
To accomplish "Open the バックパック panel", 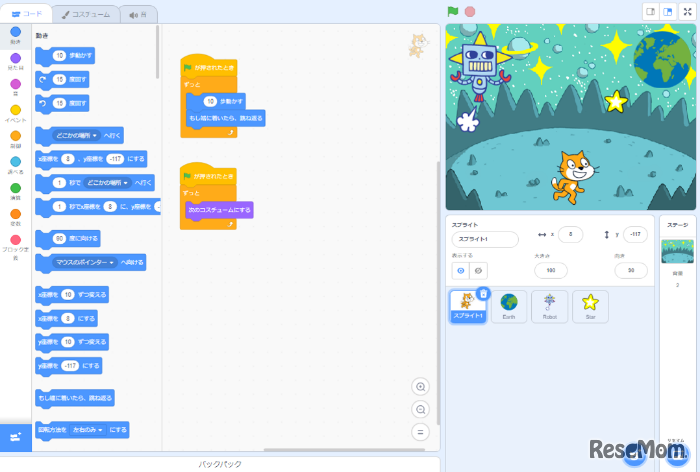I will click(220, 464).
